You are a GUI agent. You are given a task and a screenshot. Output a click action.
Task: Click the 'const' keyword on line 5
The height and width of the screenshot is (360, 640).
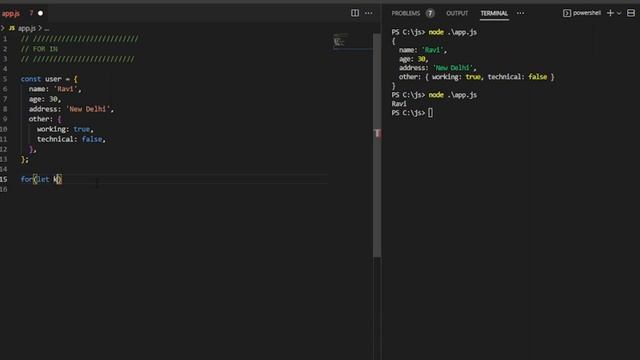(x=31, y=79)
